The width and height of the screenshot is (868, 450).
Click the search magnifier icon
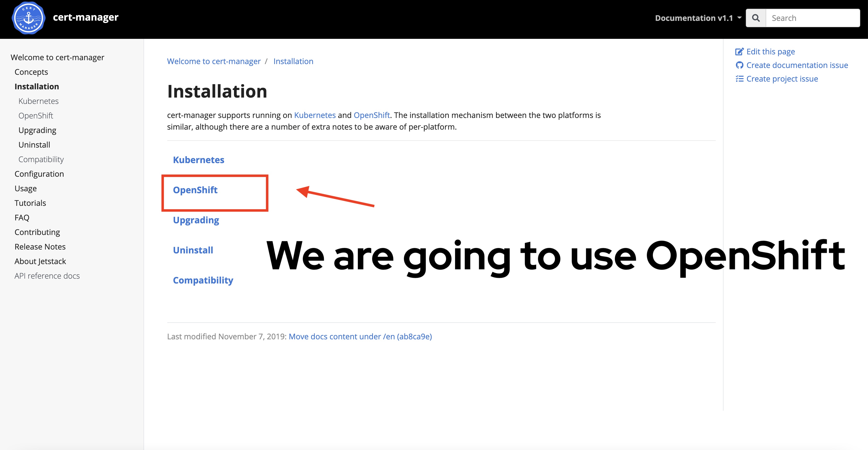click(756, 18)
